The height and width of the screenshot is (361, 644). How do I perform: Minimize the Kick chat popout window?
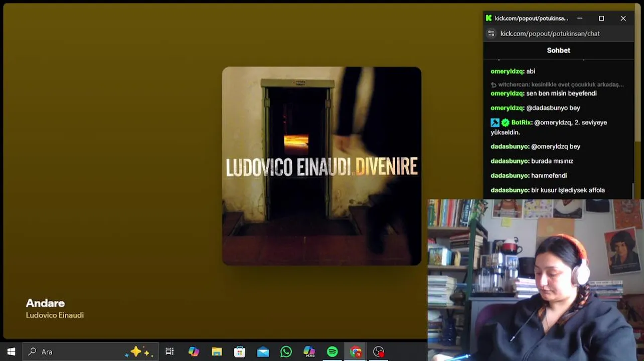tap(580, 18)
